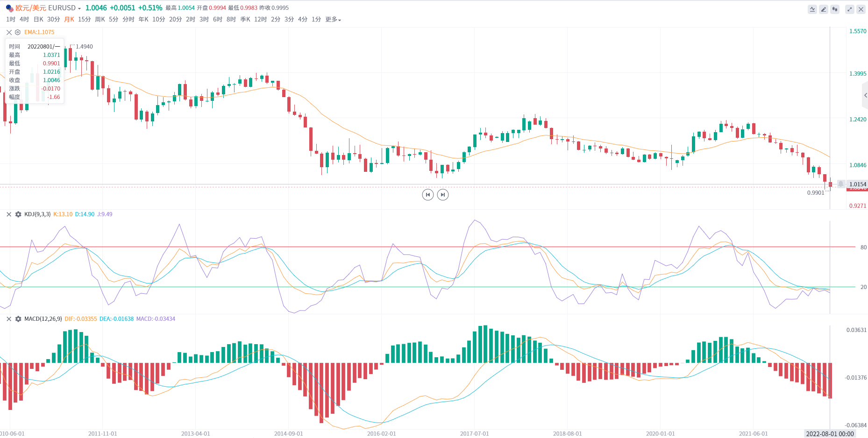Open the candlestick chart style icon
The image size is (868, 438).
[835, 9]
